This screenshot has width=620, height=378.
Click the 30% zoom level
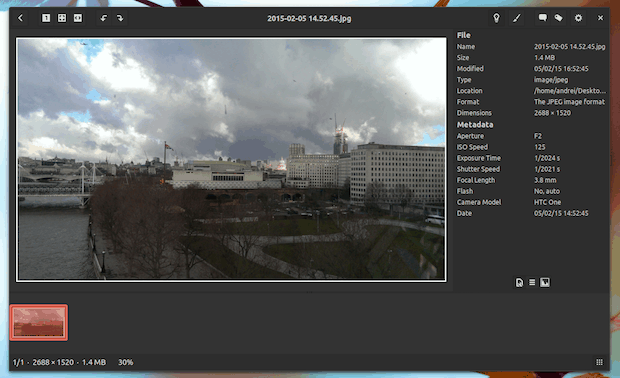pyautogui.click(x=126, y=362)
